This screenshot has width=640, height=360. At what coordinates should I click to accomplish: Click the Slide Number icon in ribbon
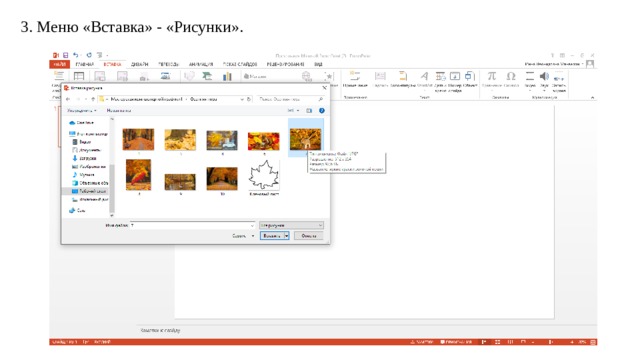pyautogui.click(x=455, y=76)
